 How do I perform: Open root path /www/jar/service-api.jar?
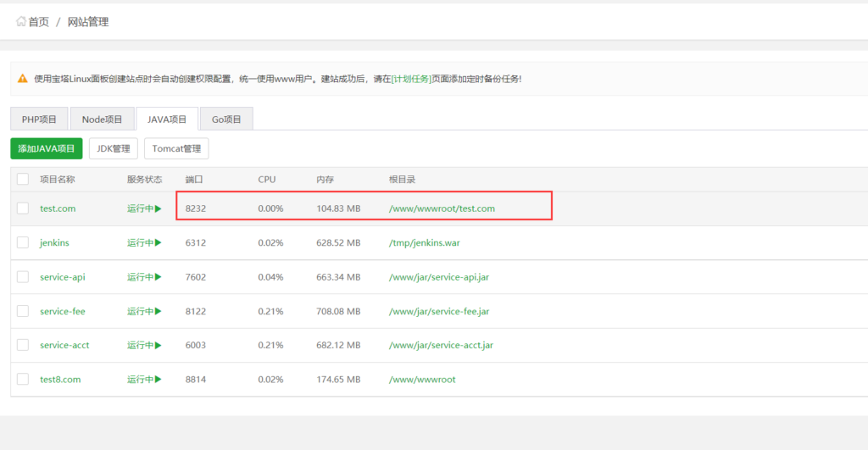click(439, 277)
